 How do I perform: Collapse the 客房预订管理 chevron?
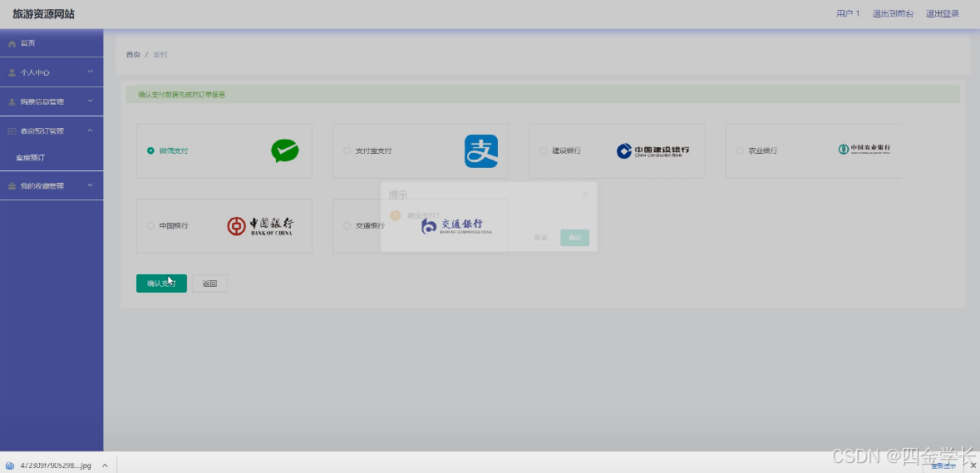(x=90, y=131)
